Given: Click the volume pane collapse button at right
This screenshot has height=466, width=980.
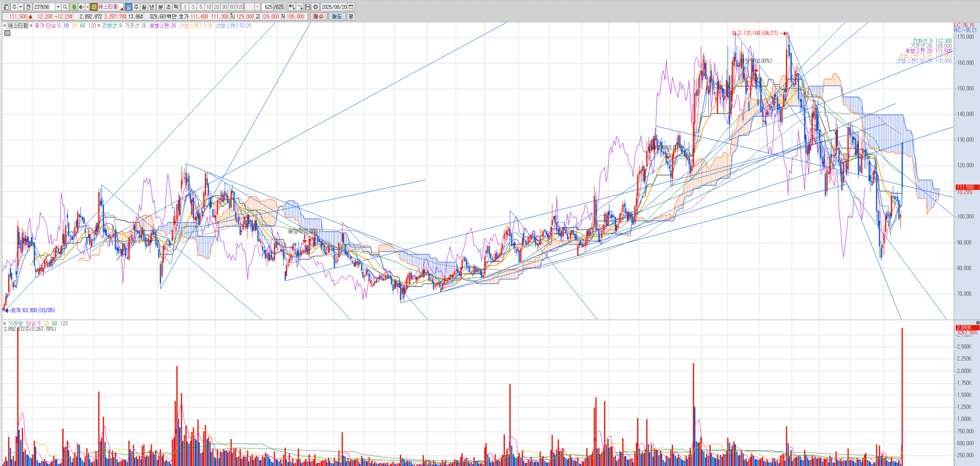Looking at the screenshot, I should coord(978,323).
